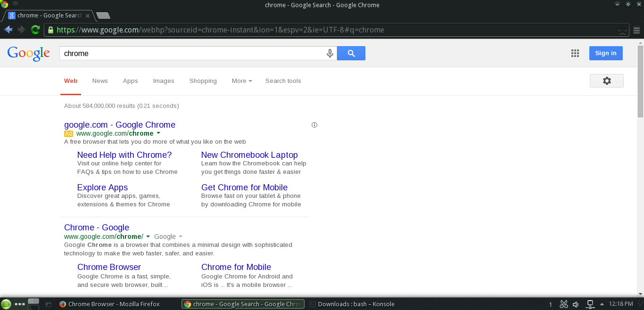Viewport: 644px width, 310px height.
Task: Expand the More dropdown
Action: coord(242,81)
